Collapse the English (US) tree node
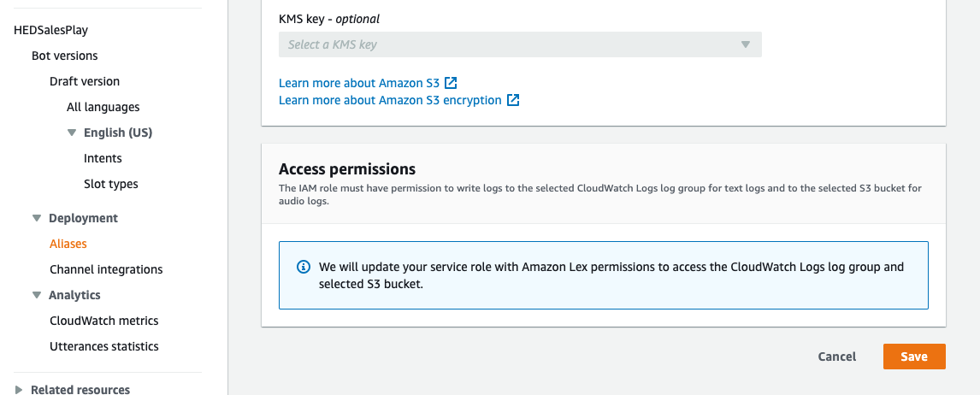 pos(72,133)
